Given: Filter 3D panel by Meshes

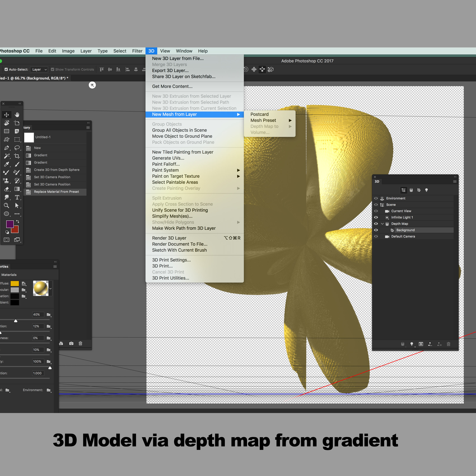Looking at the screenshot, I should pyautogui.click(x=411, y=190).
